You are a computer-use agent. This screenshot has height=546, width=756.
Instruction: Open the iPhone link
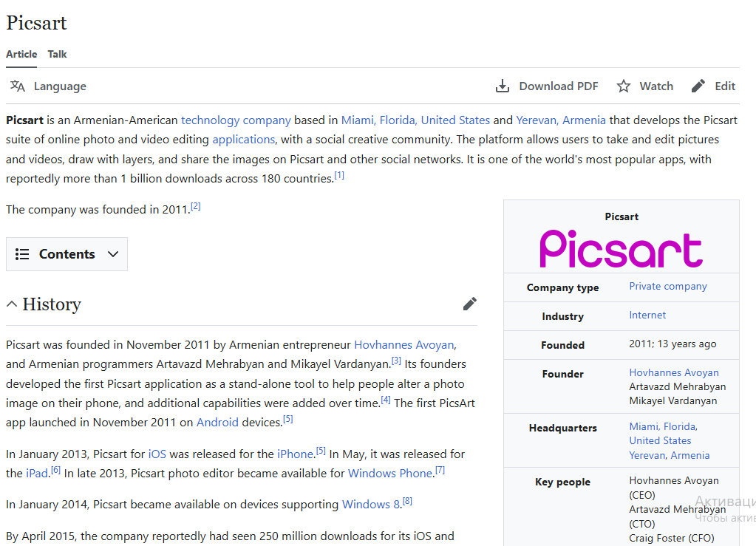coord(295,454)
